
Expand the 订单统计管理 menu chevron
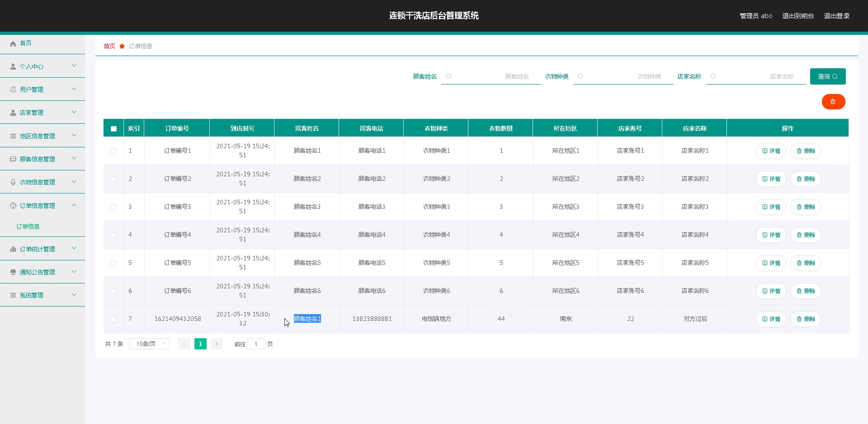coord(74,249)
